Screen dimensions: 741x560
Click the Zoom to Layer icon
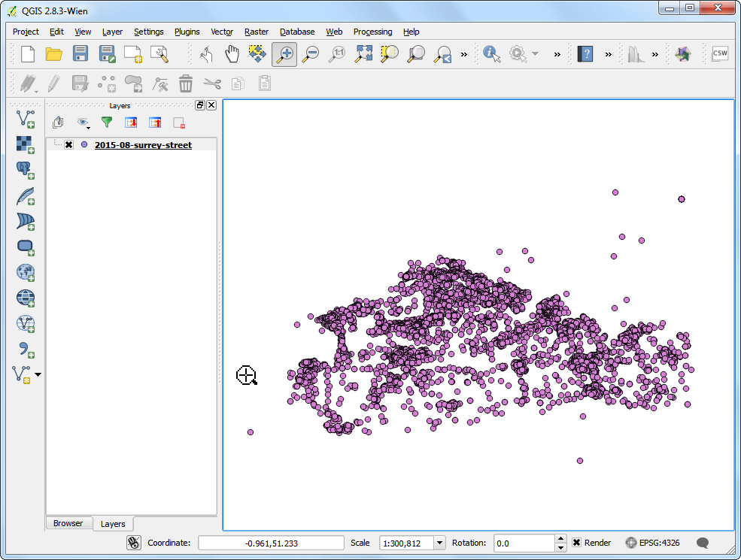416,54
